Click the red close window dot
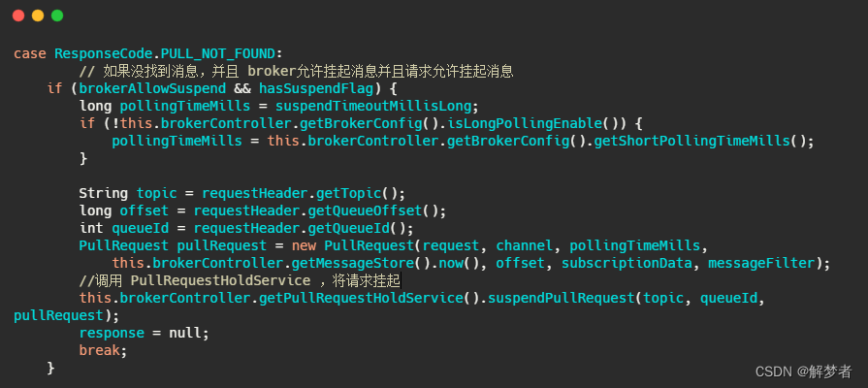Screen dimensions: 868x388 pyautogui.click(x=18, y=16)
